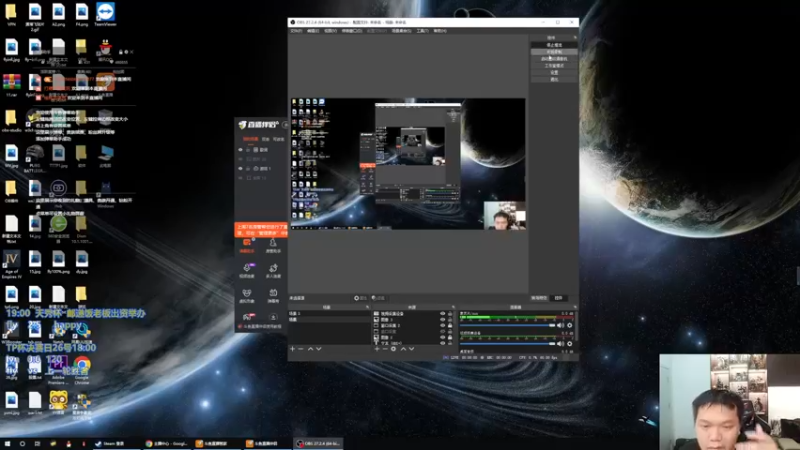Toggle lock on 视频采集设备 source
800x450 pixels.
(450, 313)
